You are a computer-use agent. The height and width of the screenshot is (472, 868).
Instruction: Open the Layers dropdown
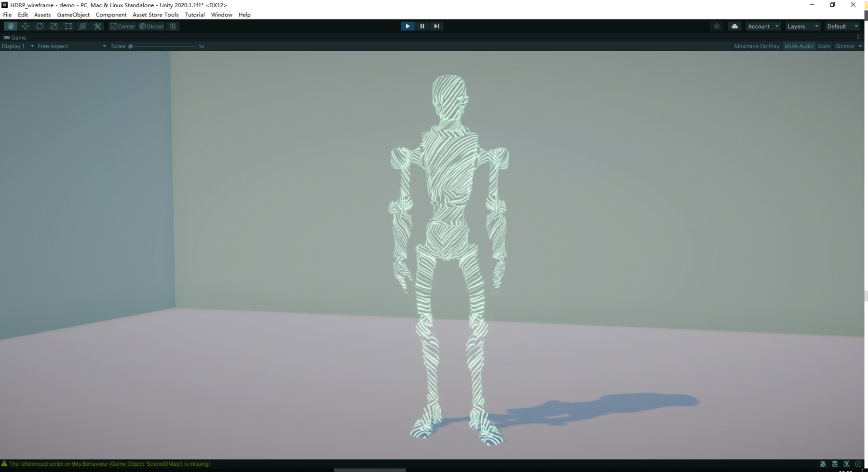802,26
